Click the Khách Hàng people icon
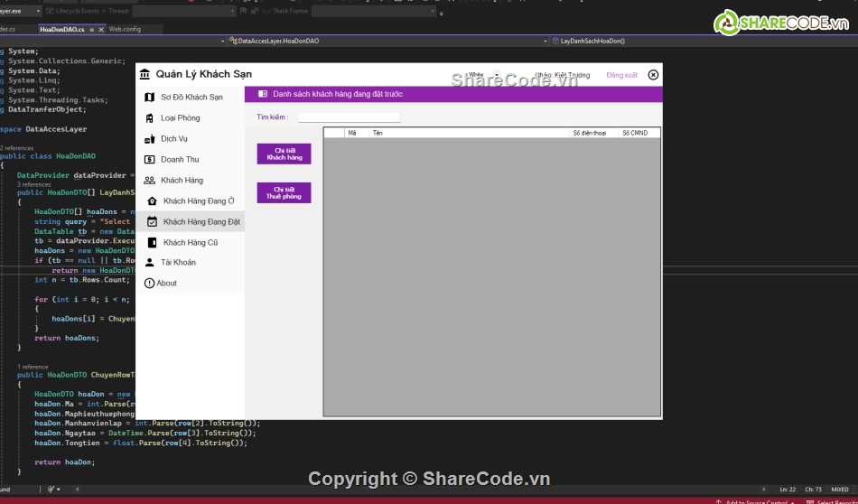Image resolution: width=858 pixels, height=504 pixels. point(149,181)
